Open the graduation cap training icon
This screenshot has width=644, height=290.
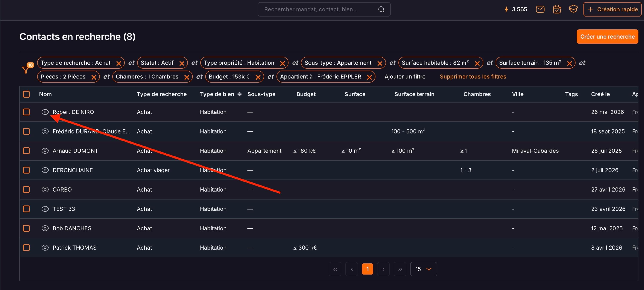[573, 9]
